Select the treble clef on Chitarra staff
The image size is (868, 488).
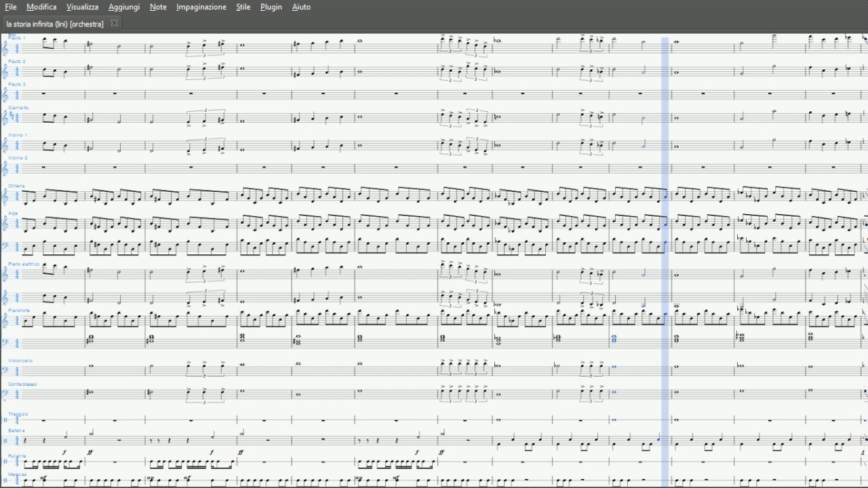[x=6, y=196]
